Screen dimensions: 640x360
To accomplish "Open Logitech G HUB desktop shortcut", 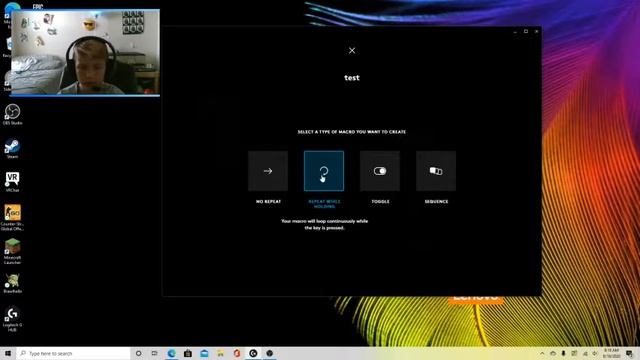I will 12,319.
